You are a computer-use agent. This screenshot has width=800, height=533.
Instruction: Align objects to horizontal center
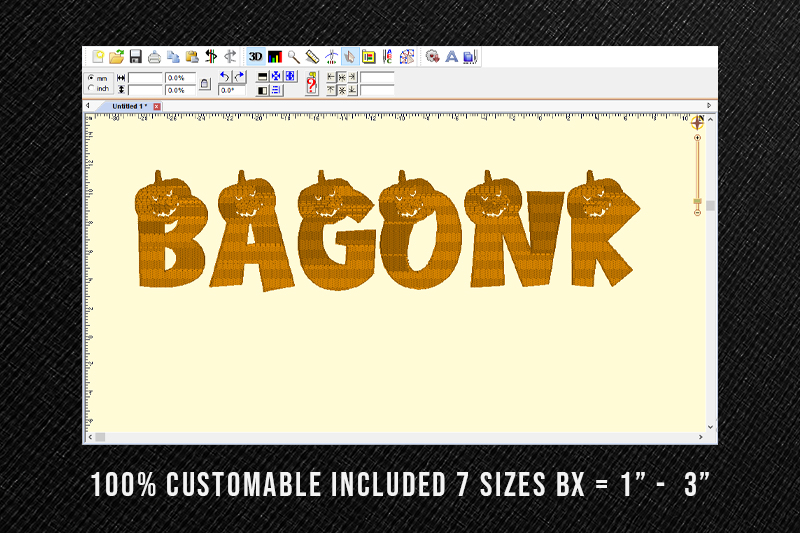click(x=342, y=78)
